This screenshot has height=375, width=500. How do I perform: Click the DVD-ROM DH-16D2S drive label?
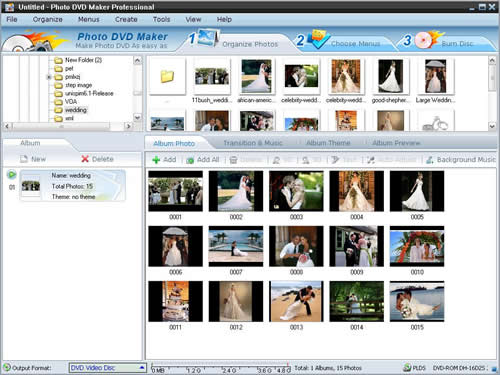pyautogui.click(x=460, y=368)
